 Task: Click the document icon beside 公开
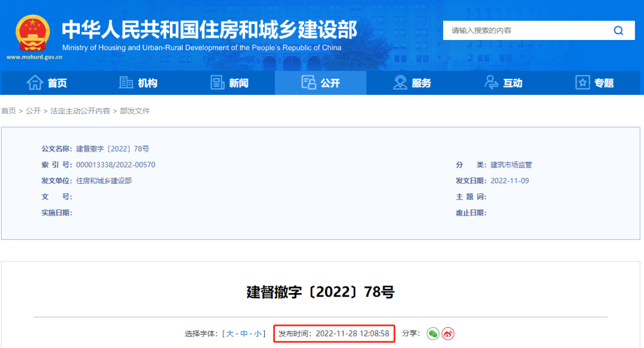[309, 82]
